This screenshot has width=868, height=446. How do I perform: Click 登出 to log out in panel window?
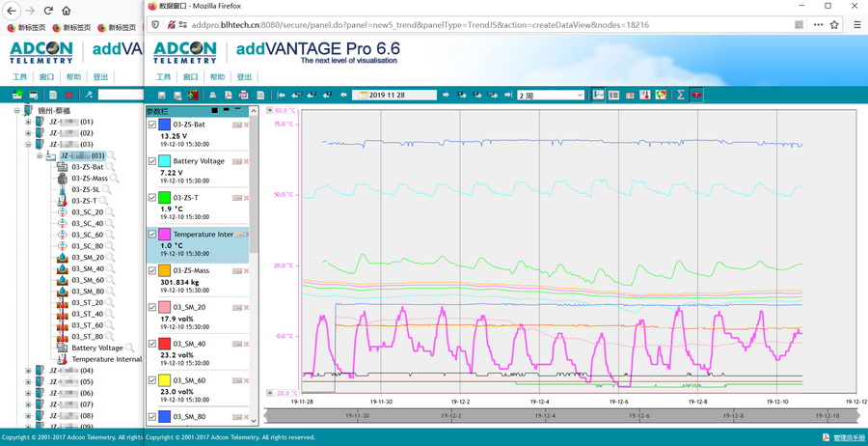coord(244,77)
